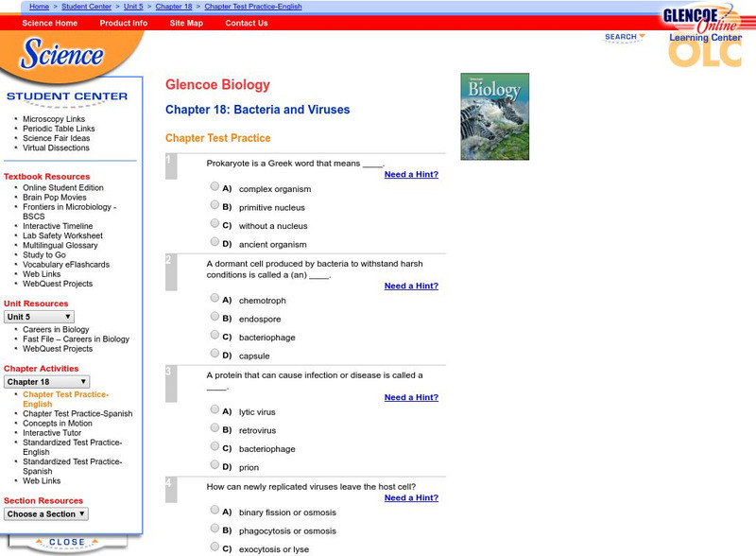Open Standardized Test Practice-Spanish
The width and height of the screenshot is (756, 556).
pos(73,466)
